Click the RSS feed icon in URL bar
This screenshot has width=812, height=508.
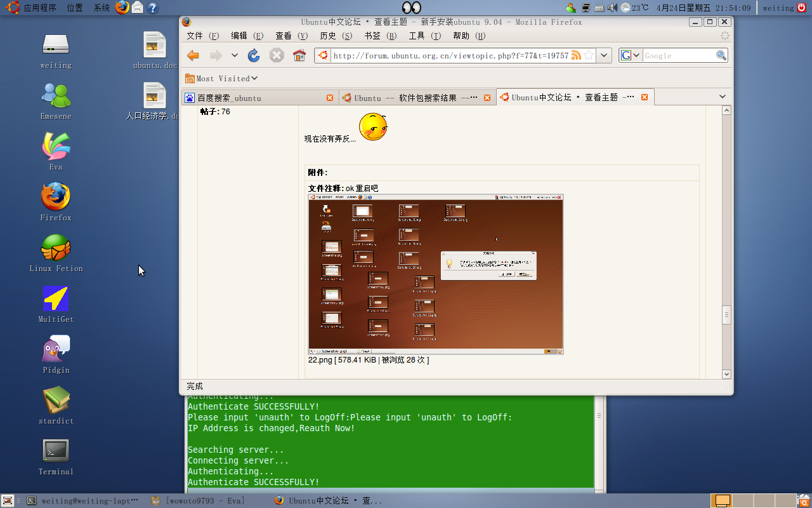pyautogui.click(x=576, y=55)
